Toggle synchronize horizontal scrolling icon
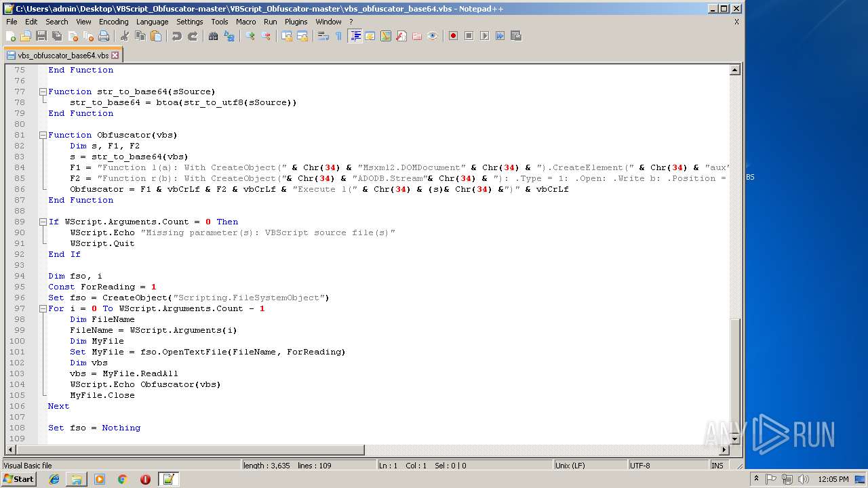The width and height of the screenshot is (868, 488). (302, 36)
